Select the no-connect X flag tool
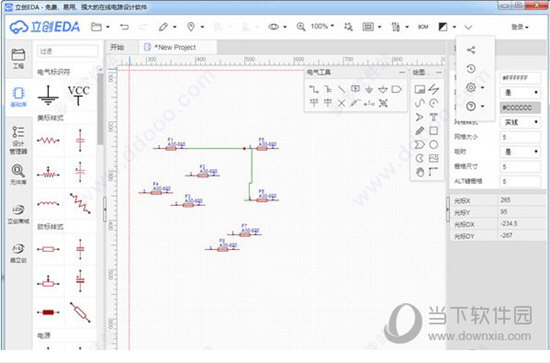 [341, 103]
